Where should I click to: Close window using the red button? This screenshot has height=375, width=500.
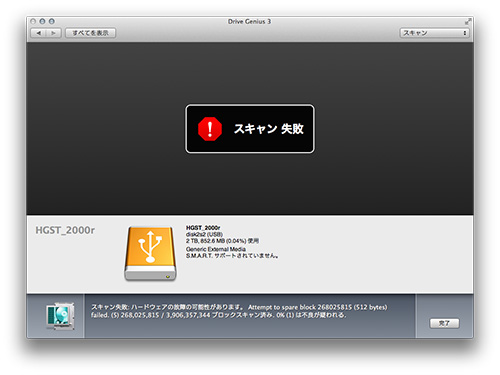33,21
